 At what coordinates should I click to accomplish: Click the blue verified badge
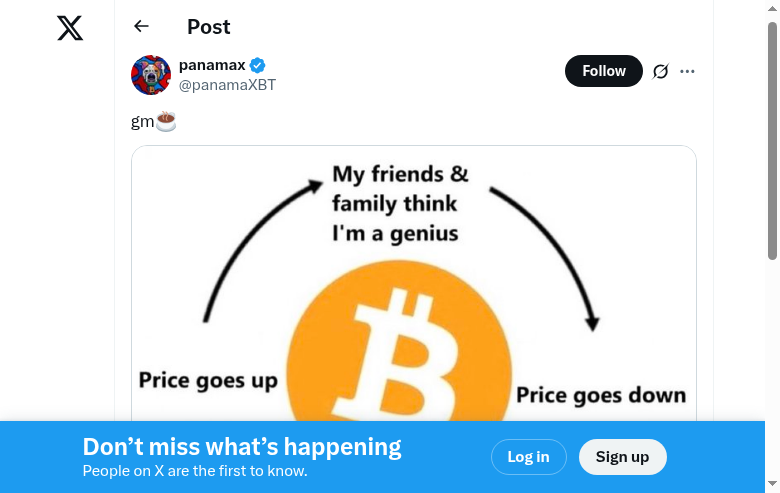[258, 66]
